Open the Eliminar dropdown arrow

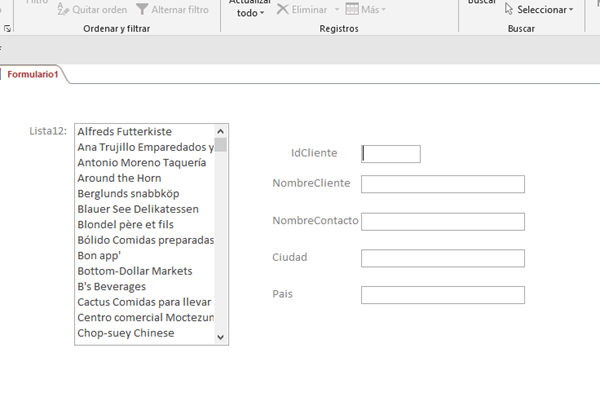tap(336, 9)
